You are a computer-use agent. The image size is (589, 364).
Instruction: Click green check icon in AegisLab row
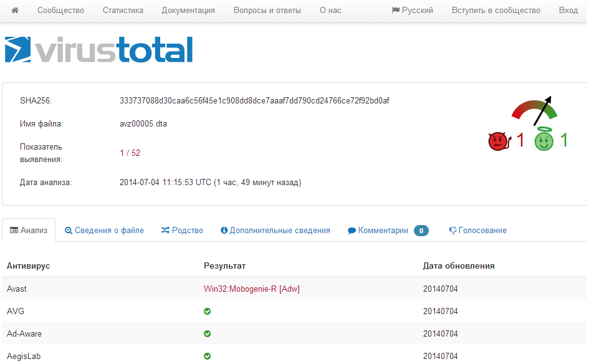click(x=208, y=356)
